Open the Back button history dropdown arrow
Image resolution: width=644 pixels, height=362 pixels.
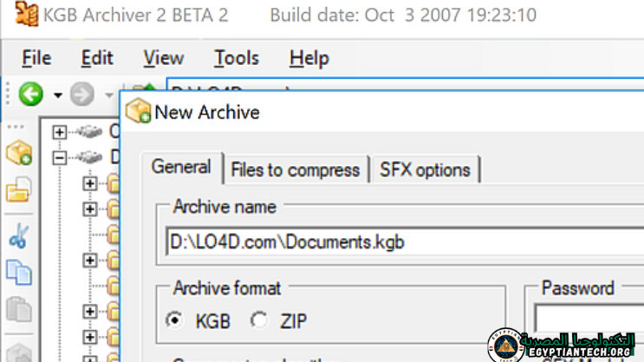(x=58, y=95)
